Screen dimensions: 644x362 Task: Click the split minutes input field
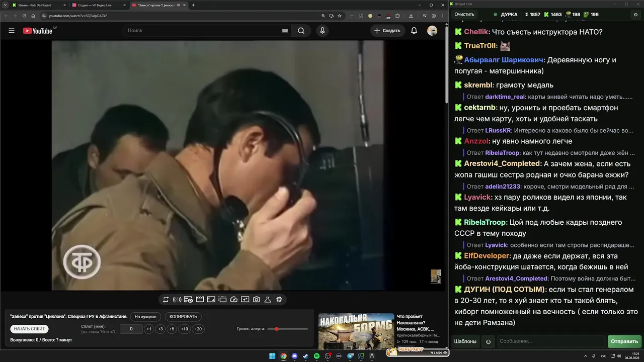point(131,329)
